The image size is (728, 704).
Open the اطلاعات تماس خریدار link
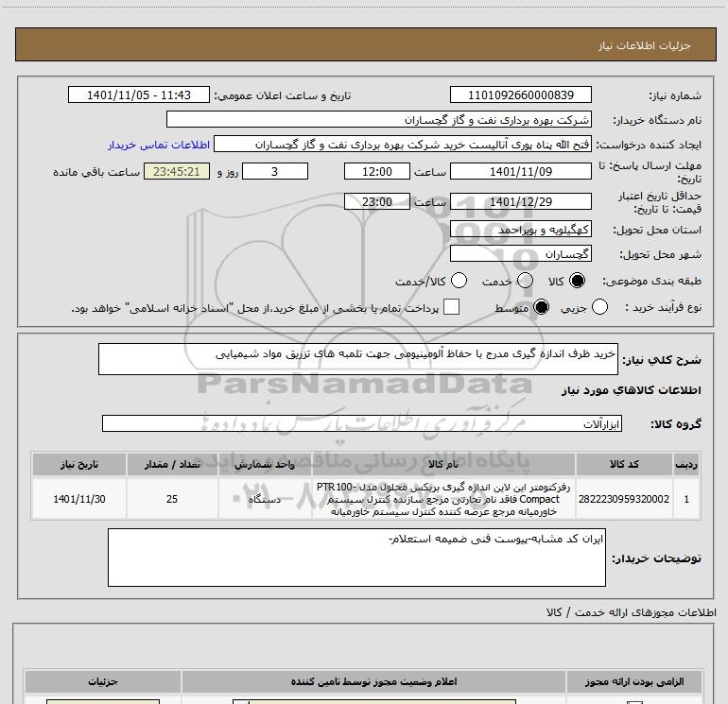tap(159, 145)
